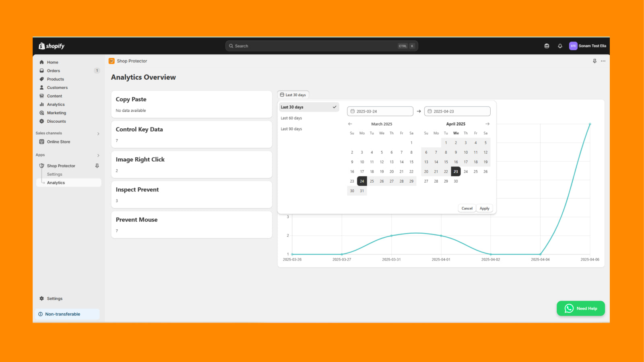Open the Orders section

[x=53, y=70]
